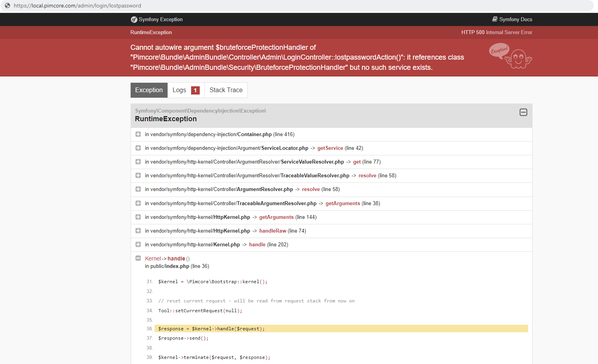Collapse the Kernel->handle() stack frame
This screenshot has height=364, width=598.
[138, 258]
